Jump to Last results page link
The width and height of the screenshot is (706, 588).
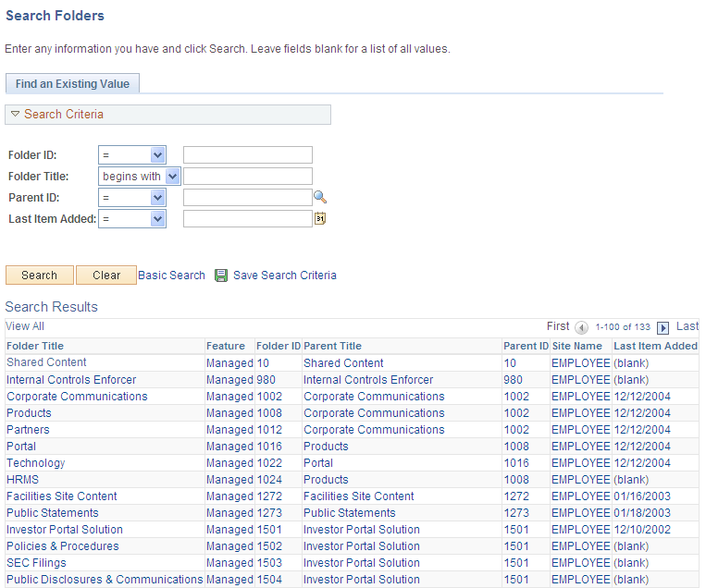[687, 326]
